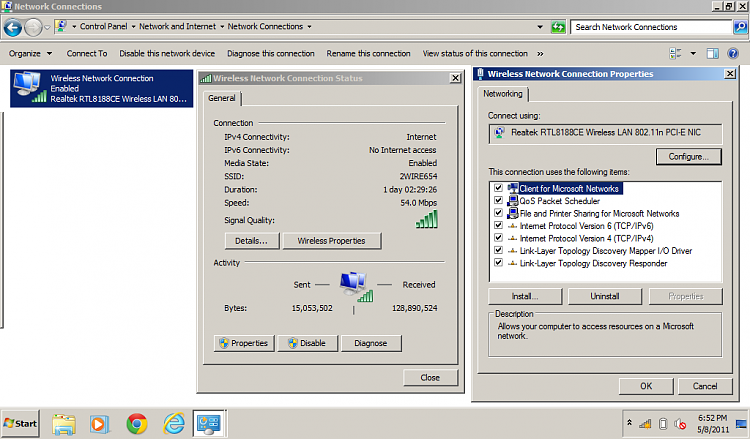Launch Google Chrome from taskbar
The height and width of the screenshot is (439, 750).
137,424
